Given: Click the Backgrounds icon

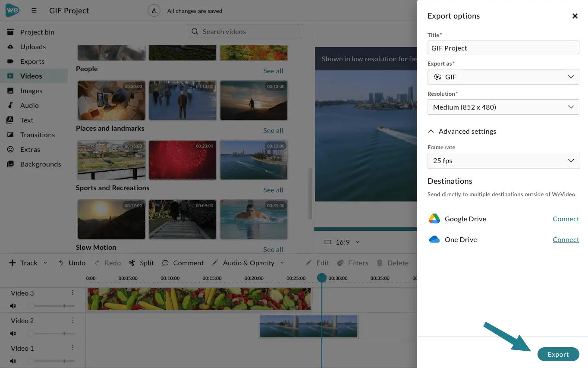Looking at the screenshot, I should coord(10,164).
